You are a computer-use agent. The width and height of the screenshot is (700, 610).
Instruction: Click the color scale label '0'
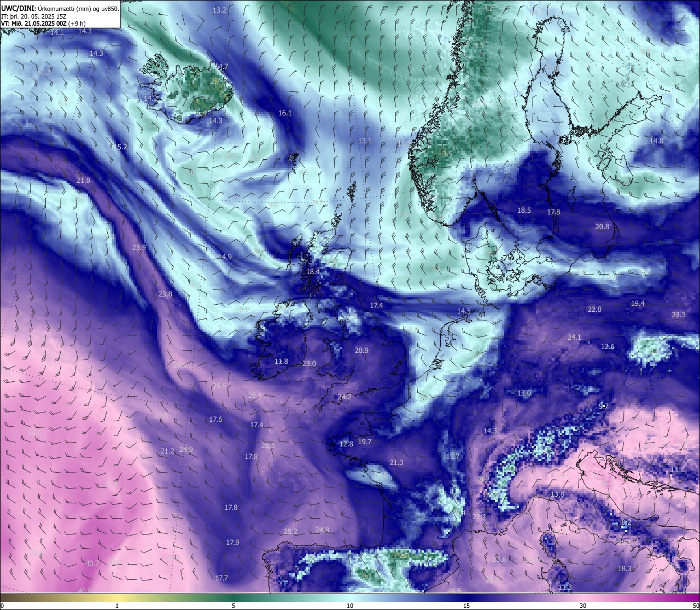coord(2,606)
